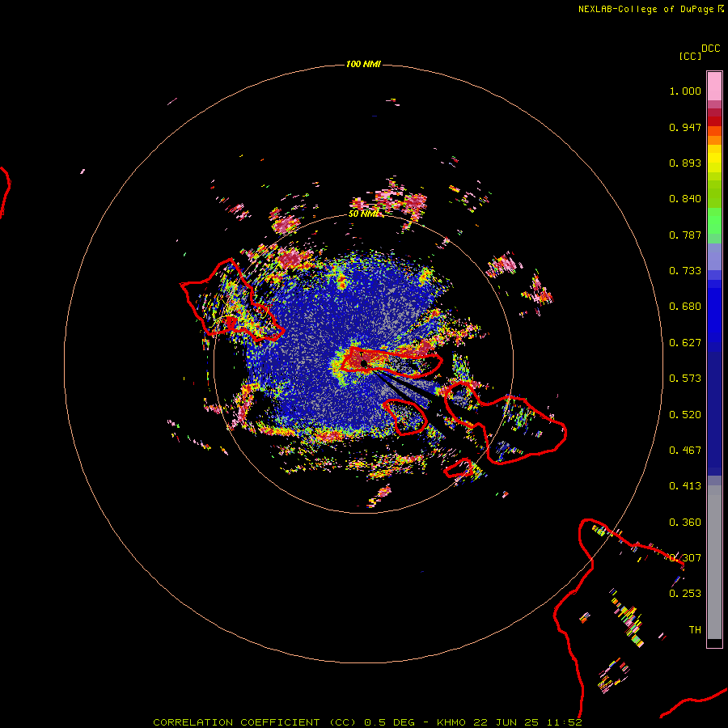Click the 100 NMI range ring label
The width and height of the screenshot is (728, 728).
[363, 64]
